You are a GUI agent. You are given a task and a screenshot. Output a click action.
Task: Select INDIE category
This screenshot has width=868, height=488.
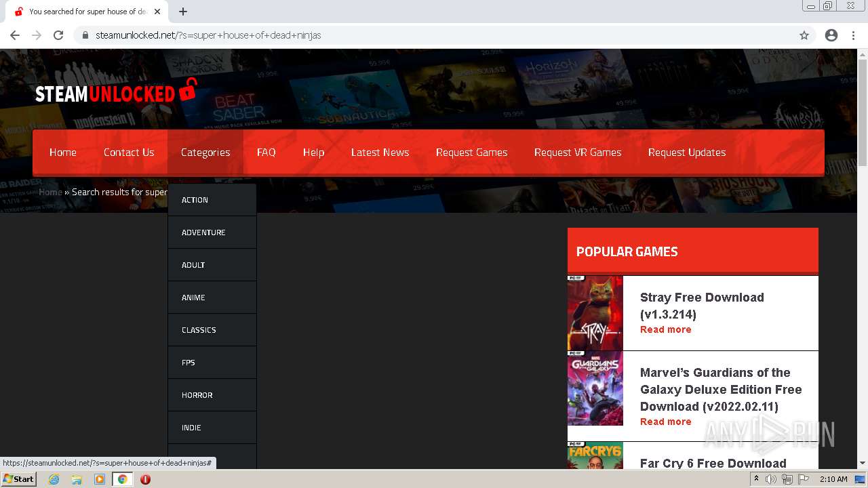(212, 428)
